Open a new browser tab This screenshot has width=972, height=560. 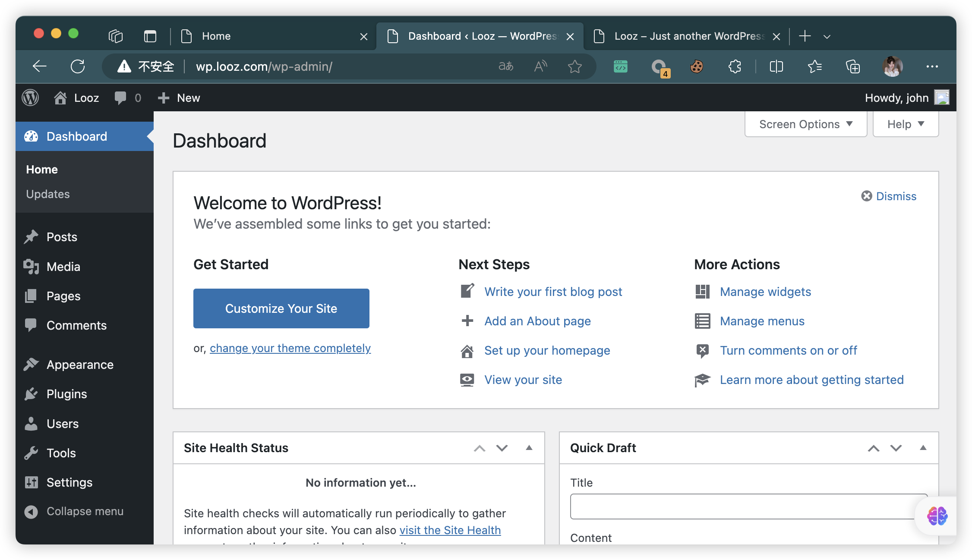click(x=805, y=36)
